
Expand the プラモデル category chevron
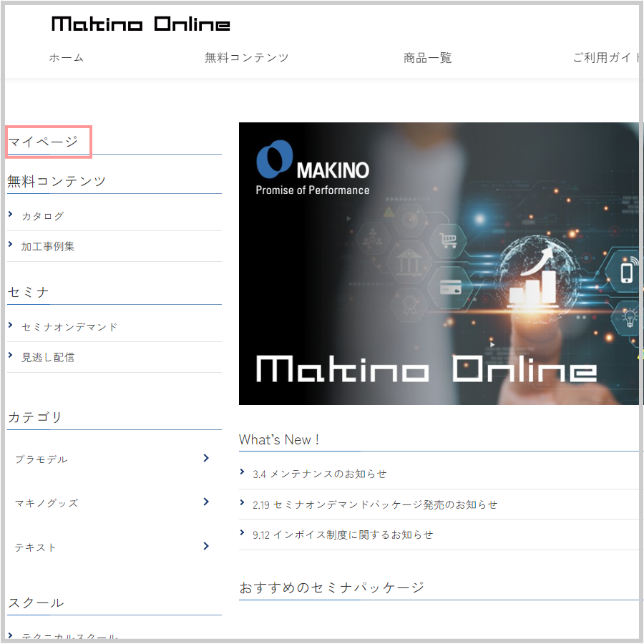point(206,458)
